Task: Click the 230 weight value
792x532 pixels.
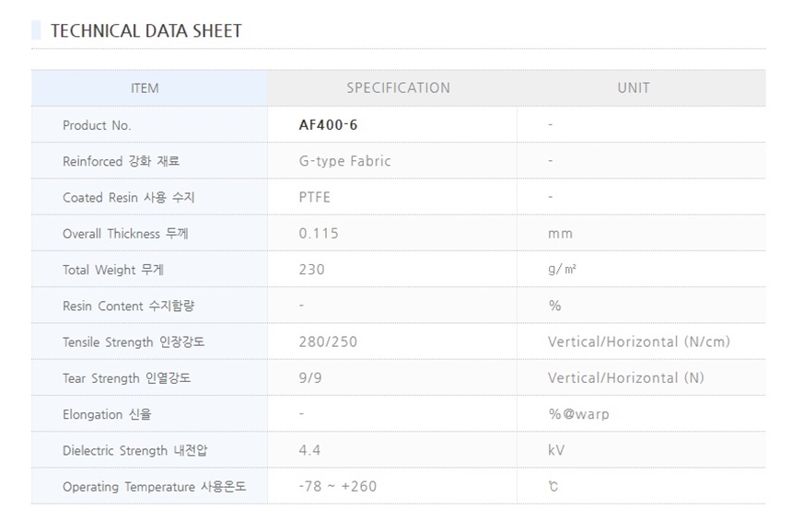Action: tap(311, 270)
